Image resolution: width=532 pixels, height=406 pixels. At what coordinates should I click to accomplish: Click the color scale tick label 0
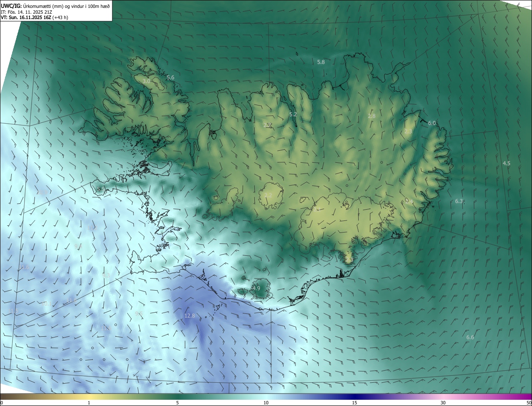click(2, 403)
